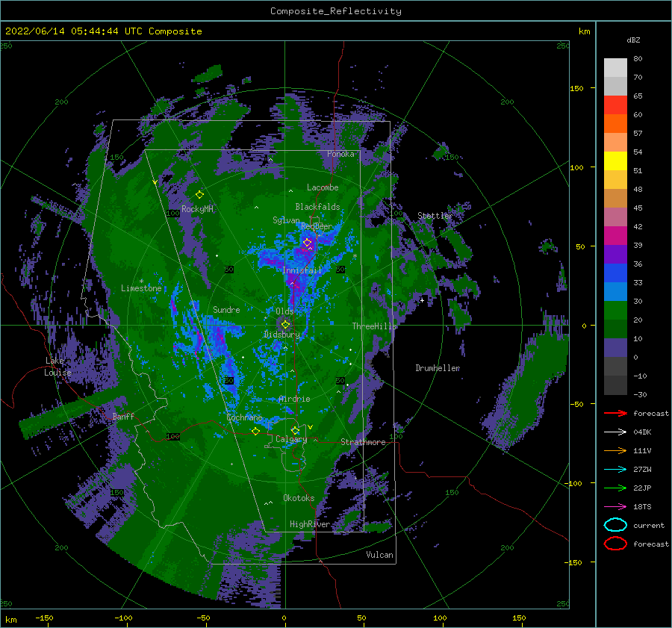Click the RockyMH label
This screenshot has height=628, width=672.
tap(197, 209)
